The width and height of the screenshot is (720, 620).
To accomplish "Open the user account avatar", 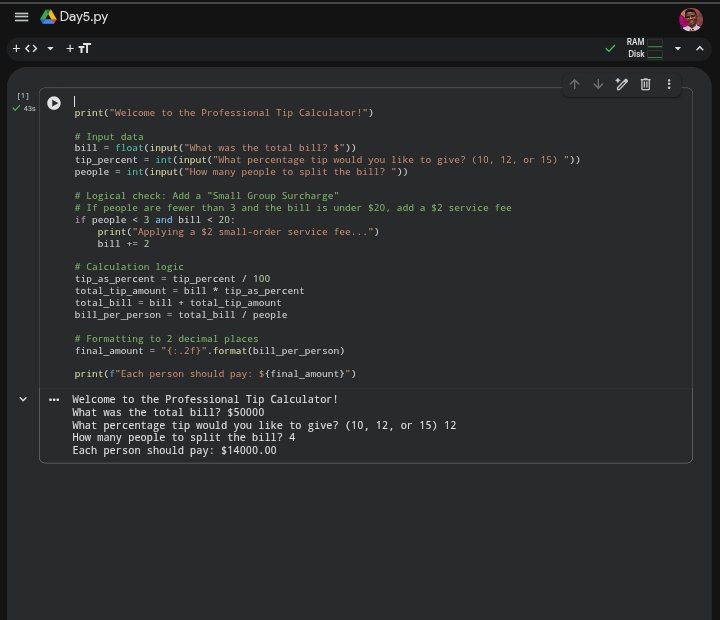I will click(690, 18).
